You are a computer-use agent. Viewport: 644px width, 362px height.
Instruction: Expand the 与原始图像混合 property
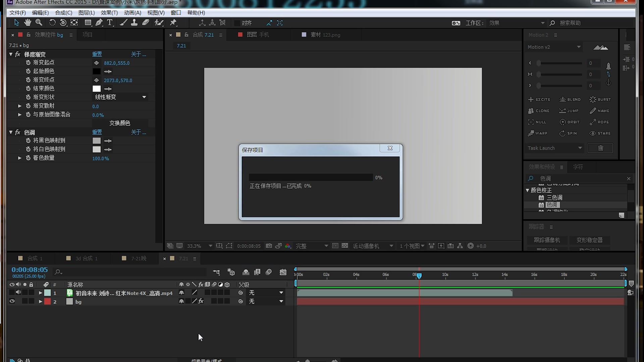[20, 115]
